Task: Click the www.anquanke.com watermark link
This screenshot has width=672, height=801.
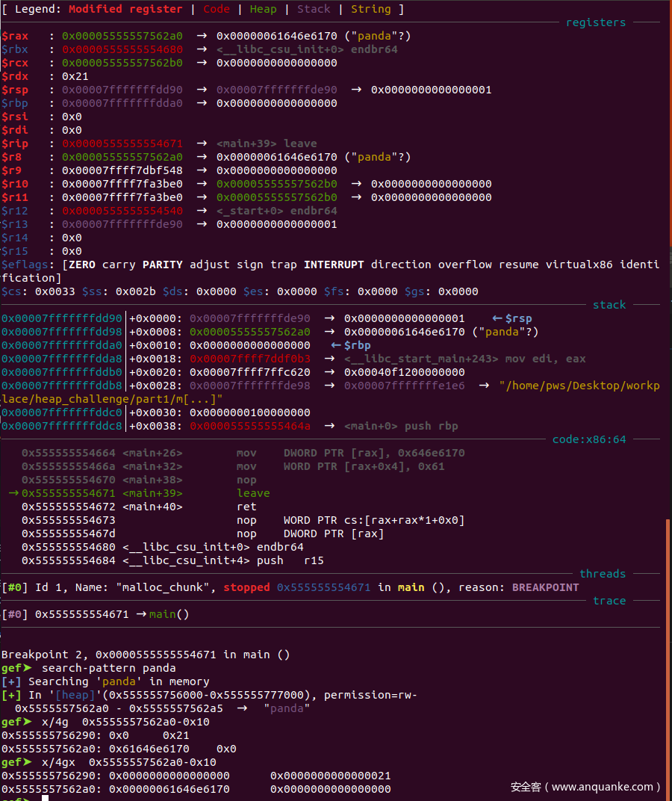Action: coord(585,787)
